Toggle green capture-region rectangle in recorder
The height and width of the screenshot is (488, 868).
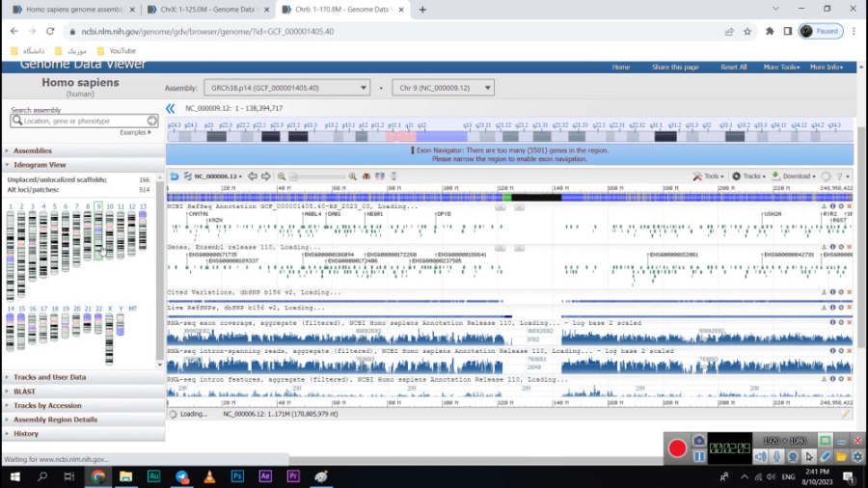click(825, 441)
